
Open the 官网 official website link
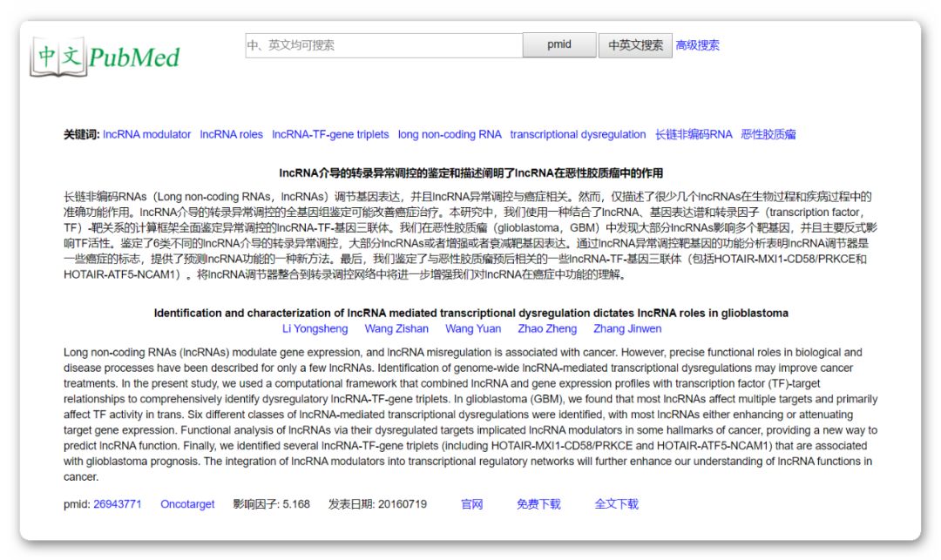tap(471, 503)
